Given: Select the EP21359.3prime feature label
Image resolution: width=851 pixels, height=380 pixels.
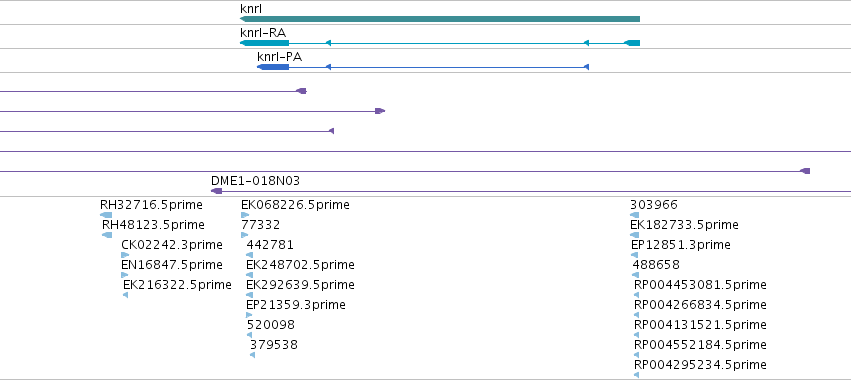Looking at the screenshot, I should (x=296, y=305).
